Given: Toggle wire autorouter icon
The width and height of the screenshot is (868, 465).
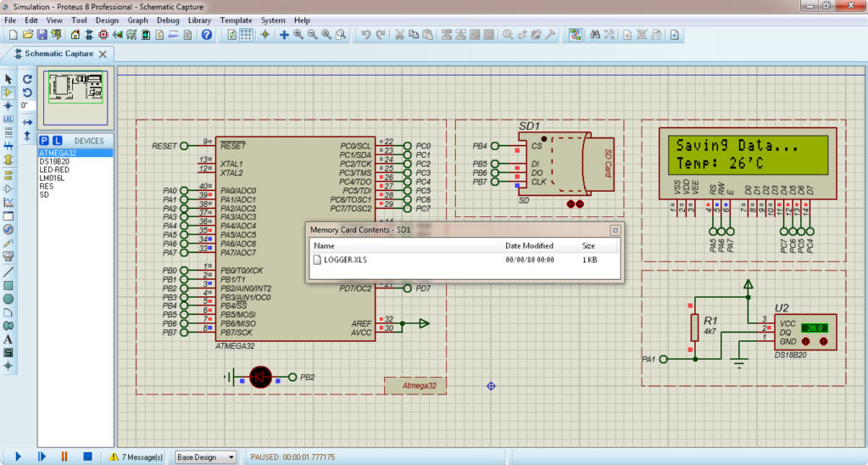Looking at the screenshot, I should (576, 34).
